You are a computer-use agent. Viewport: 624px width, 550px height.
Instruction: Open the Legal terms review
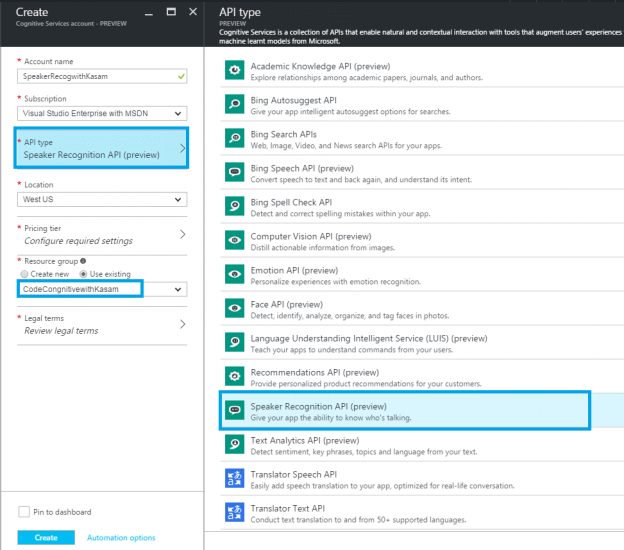click(102, 325)
